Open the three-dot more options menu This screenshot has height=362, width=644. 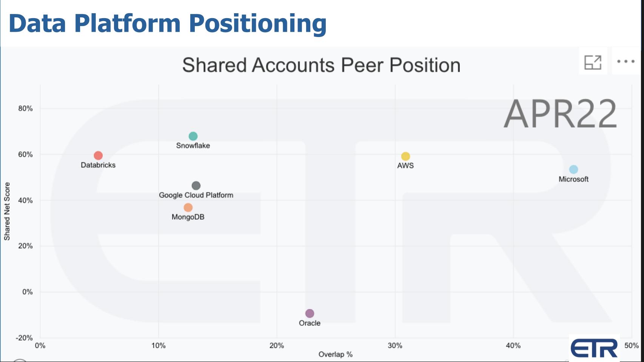(x=626, y=62)
